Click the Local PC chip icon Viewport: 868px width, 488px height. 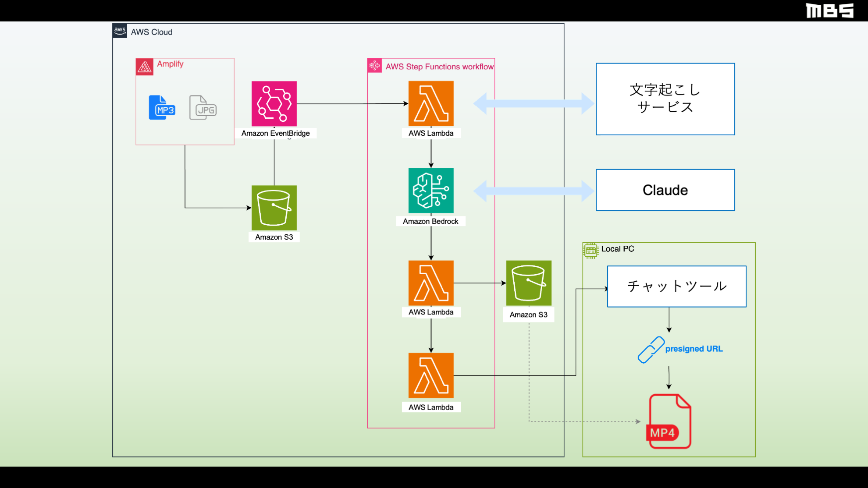[x=591, y=251]
